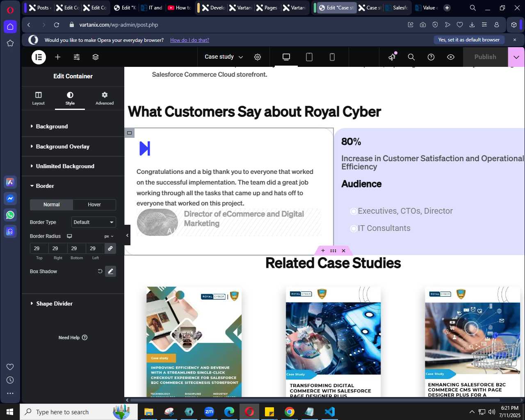Image resolution: width=525 pixels, height=420 pixels.
Task: Open Opera home sidebar icon
Action: coord(10,27)
